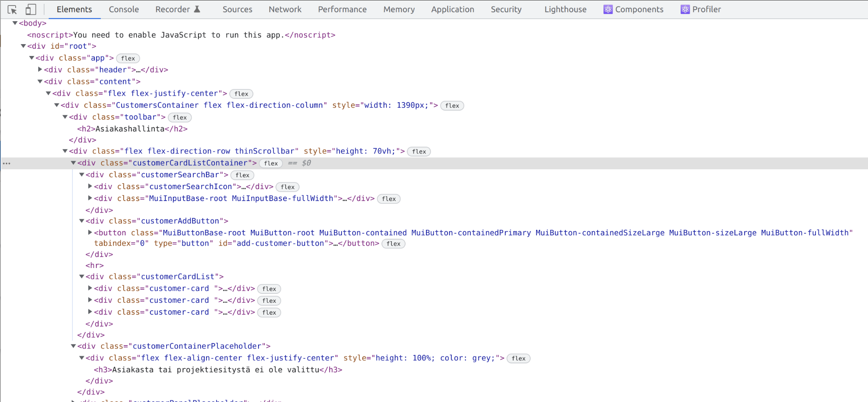The width and height of the screenshot is (868, 402).
Task: Collapse the customerSearchBar div node
Action: 82,174
